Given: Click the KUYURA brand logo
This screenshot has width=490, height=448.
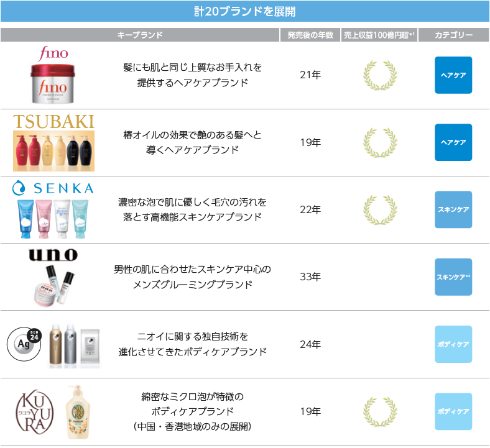Looking at the screenshot, I should pyautogui.click(x=32, y=411).
